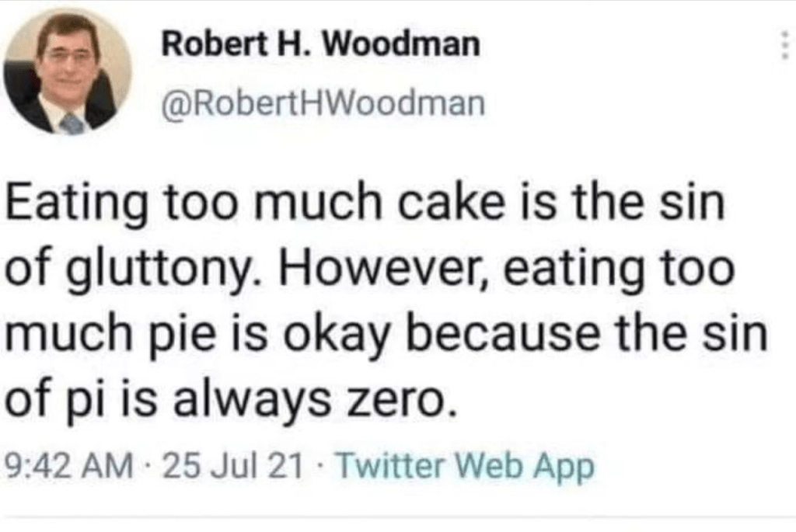Open the Robert H. Woodman display name
The image size is (796, 532).
click(319, 47)
